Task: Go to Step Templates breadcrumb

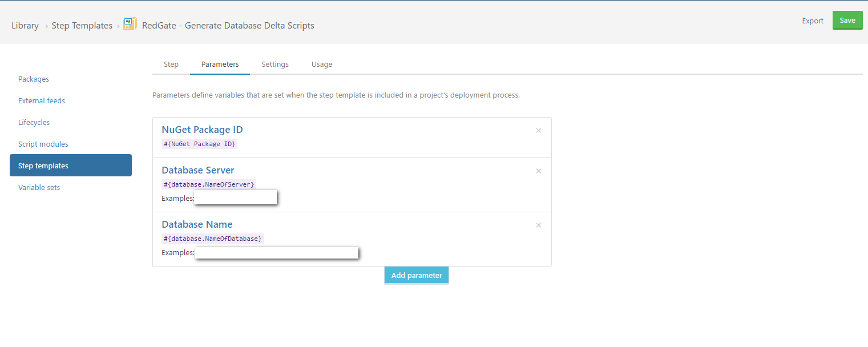Action: [x=82, y=26]
